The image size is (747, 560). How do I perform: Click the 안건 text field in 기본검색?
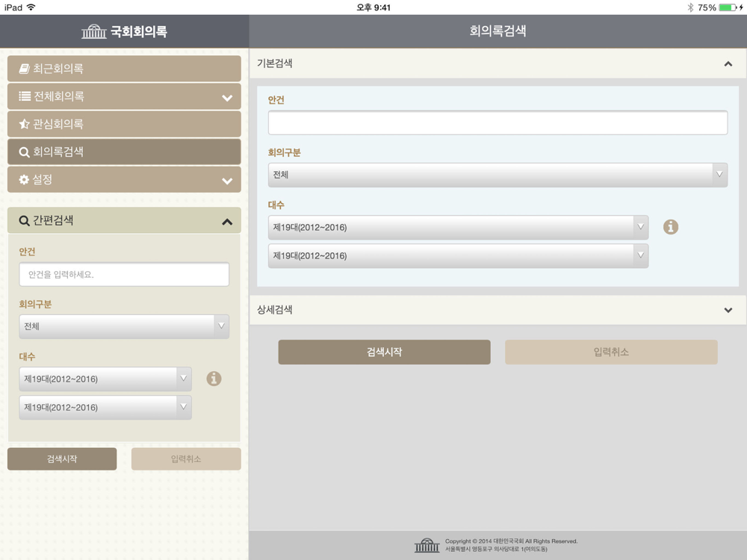click(x=498, y=123)
